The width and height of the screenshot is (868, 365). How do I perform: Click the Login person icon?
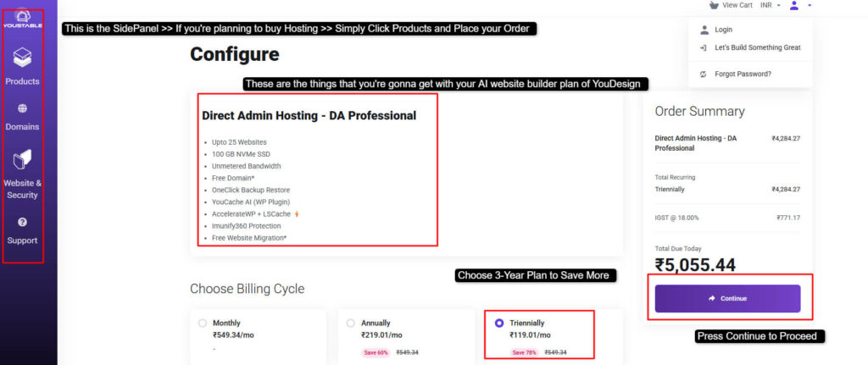tap(704, 30)
